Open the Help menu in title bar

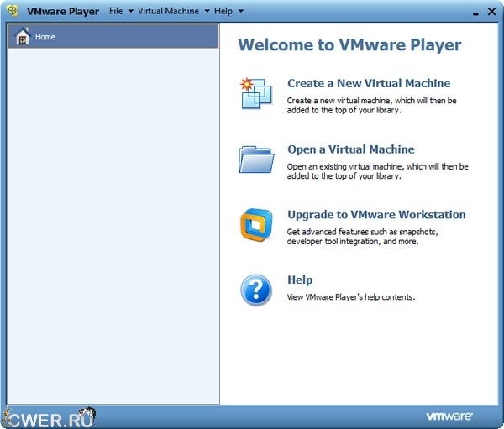point(223,12)
